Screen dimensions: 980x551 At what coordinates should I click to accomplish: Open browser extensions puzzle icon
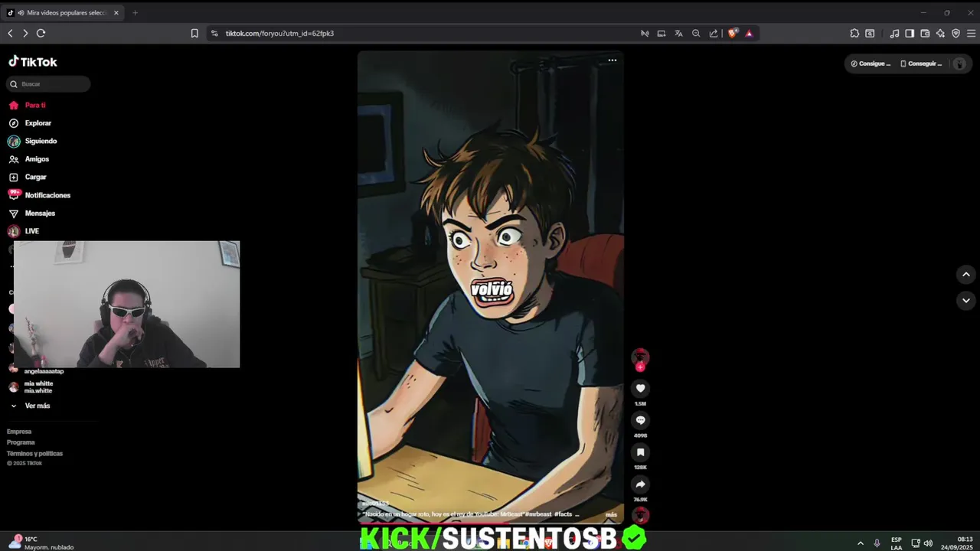(854, 34)
